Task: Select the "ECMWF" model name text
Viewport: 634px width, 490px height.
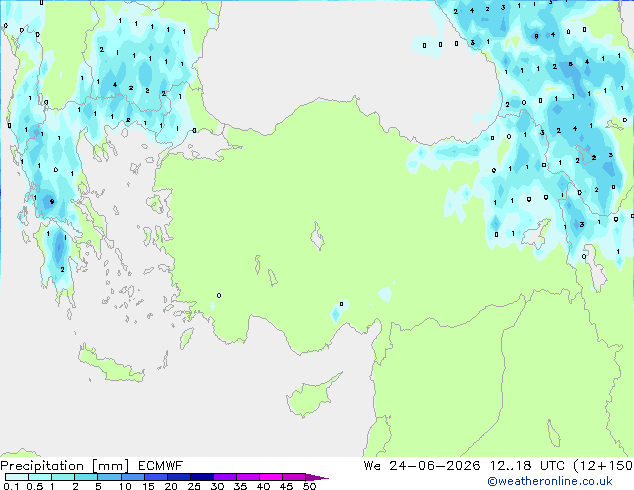Action: tap(161, 466)
